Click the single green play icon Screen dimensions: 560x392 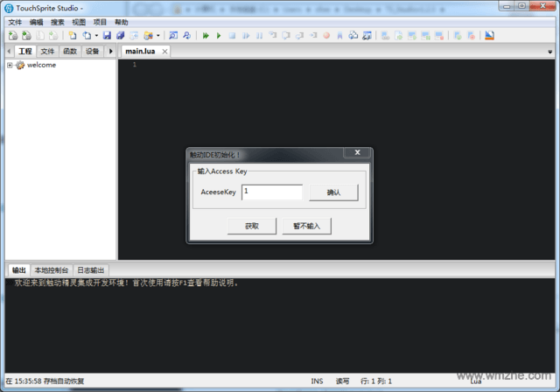219,35
